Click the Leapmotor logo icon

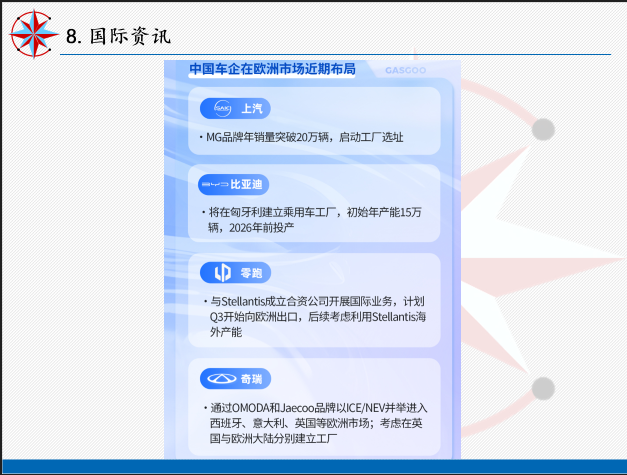[x=222, y=273]
